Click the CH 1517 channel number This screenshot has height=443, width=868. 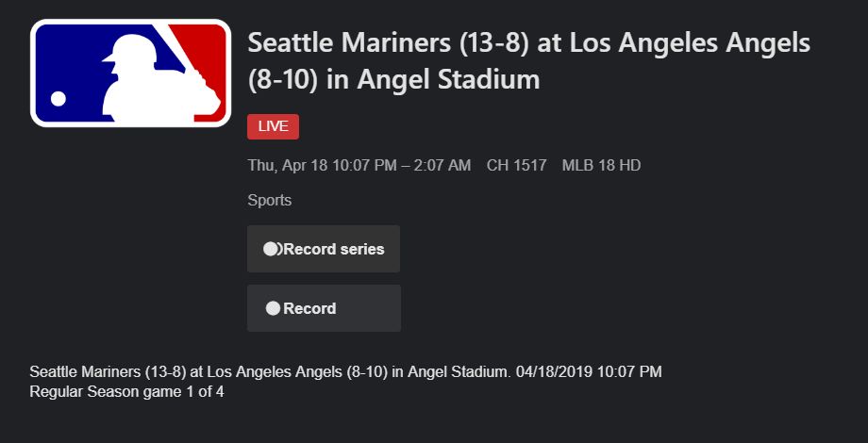pos(516,166)
